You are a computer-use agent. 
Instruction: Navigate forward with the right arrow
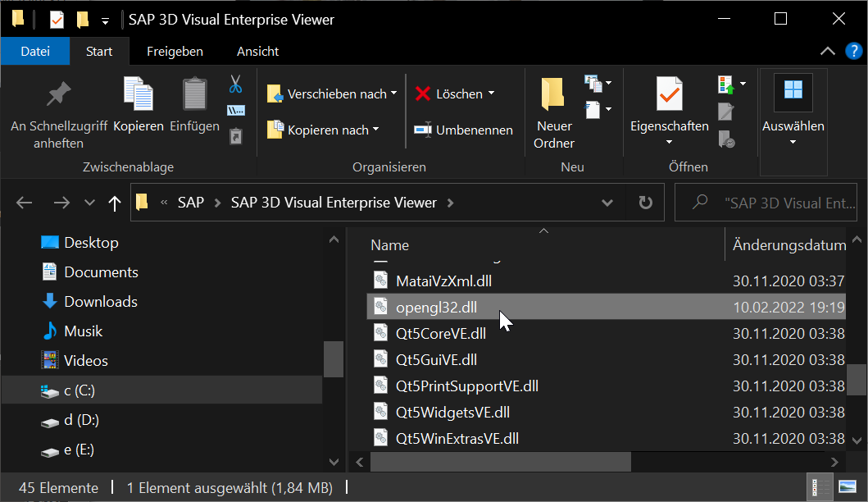(61, 203)
